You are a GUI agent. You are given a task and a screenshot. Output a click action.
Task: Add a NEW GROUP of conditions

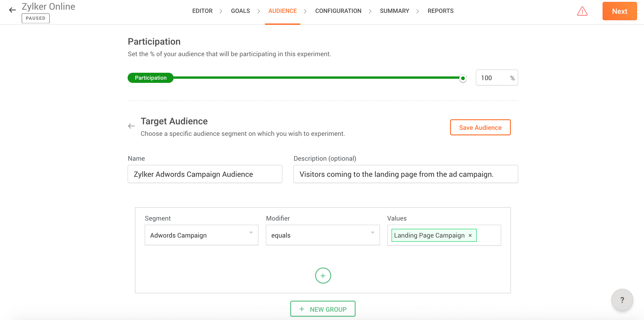(x=322, y=309)
